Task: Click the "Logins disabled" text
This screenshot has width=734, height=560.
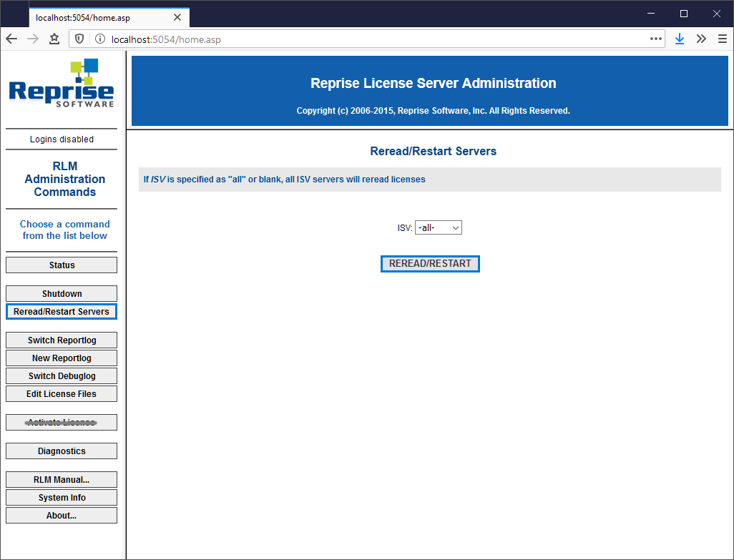Action: tap(62, 139)
